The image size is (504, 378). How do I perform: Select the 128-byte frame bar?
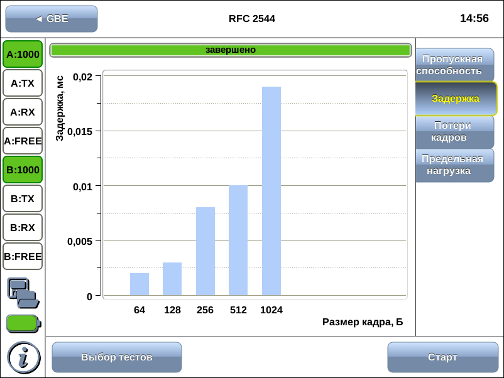(x=172, y=279)
